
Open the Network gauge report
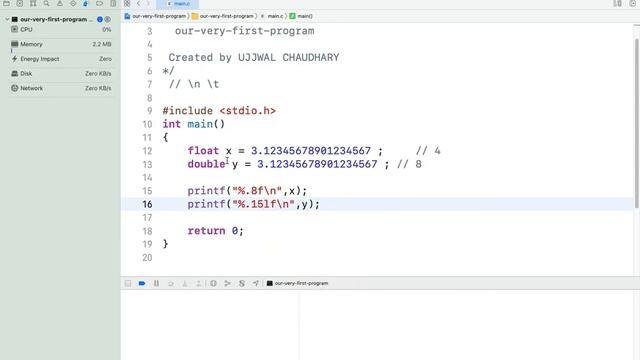click(60, 88)
